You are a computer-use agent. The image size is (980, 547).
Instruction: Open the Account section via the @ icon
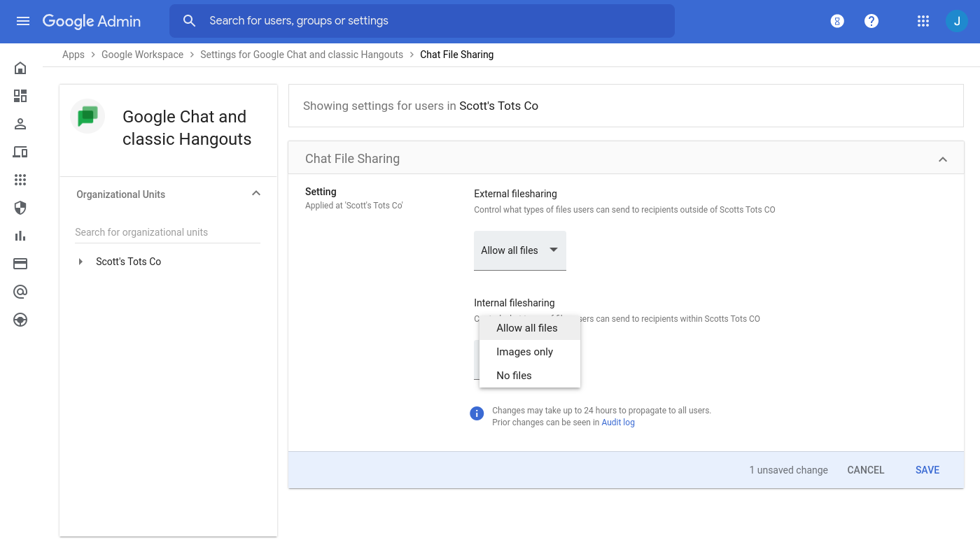click(20, 292)
